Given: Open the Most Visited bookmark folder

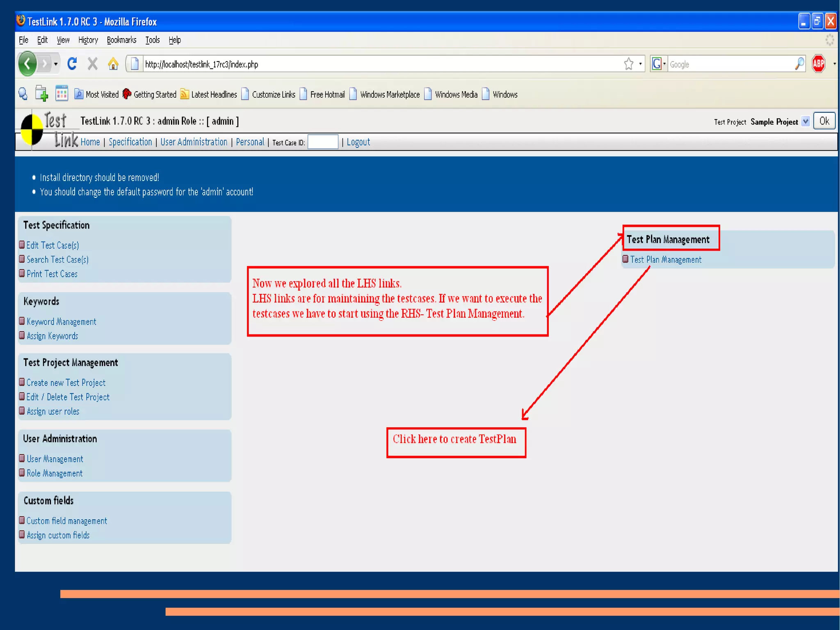Looking at the screenshot, I should click(x=96, y=94).
